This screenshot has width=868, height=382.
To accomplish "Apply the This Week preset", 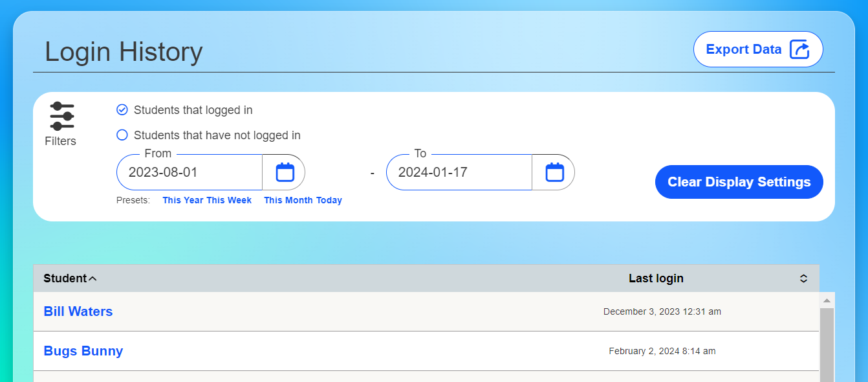I will coord(229,200).
